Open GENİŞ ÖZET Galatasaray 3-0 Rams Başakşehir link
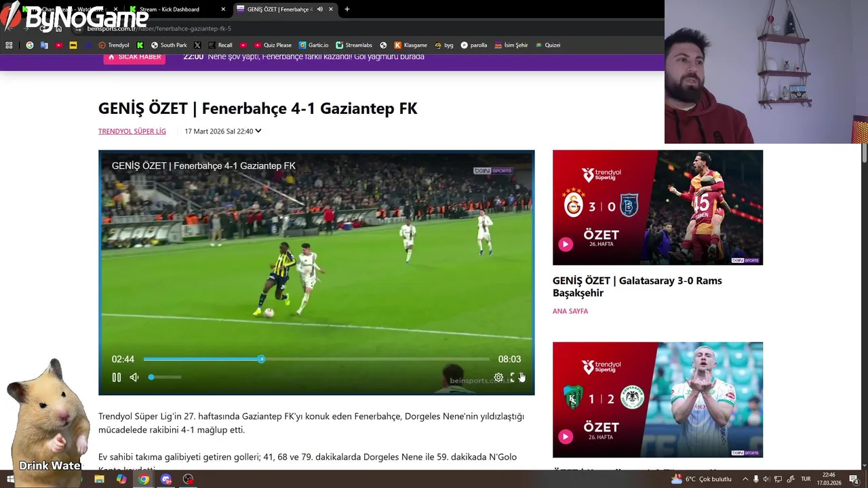Viewport: 868px width, 488px height. [637, 287]
